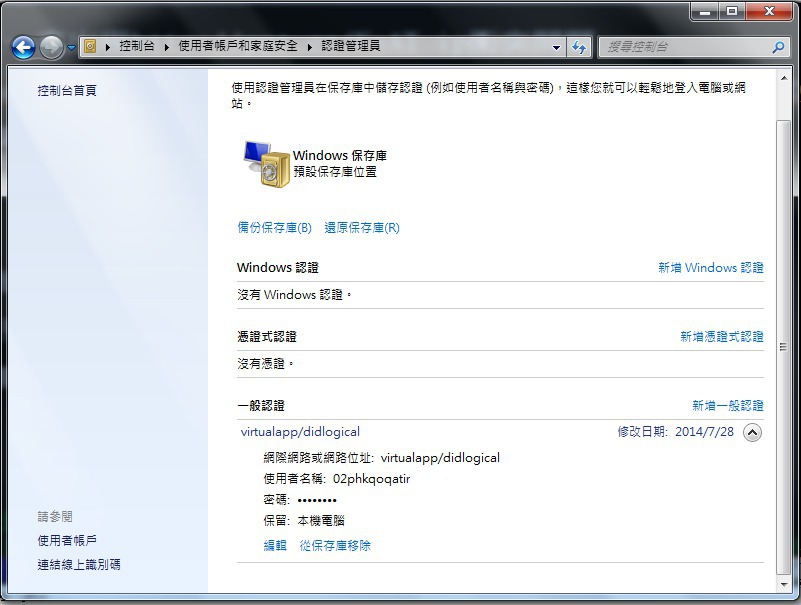
Task: Click the Back navigation arrow
Action: 23,48
